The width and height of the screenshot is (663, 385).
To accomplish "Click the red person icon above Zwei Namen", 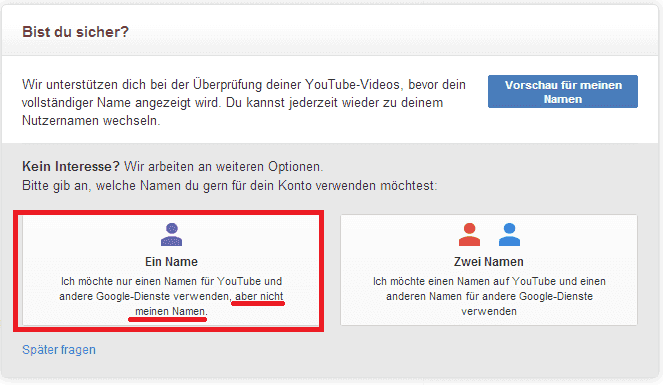I will pyautogui.click(x=469, y=235).
